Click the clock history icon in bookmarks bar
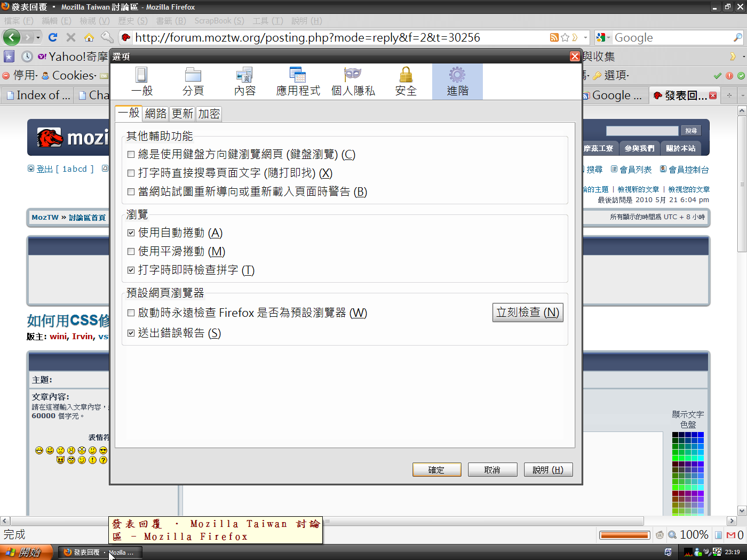The image size is (747, 560). point(27,57)
